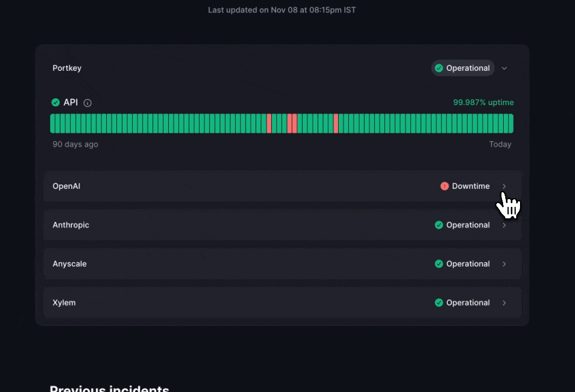Viewport: 575px width, 392px height.
Task: Click the Operational check icon on Xylem row
Action: point(439,303)
